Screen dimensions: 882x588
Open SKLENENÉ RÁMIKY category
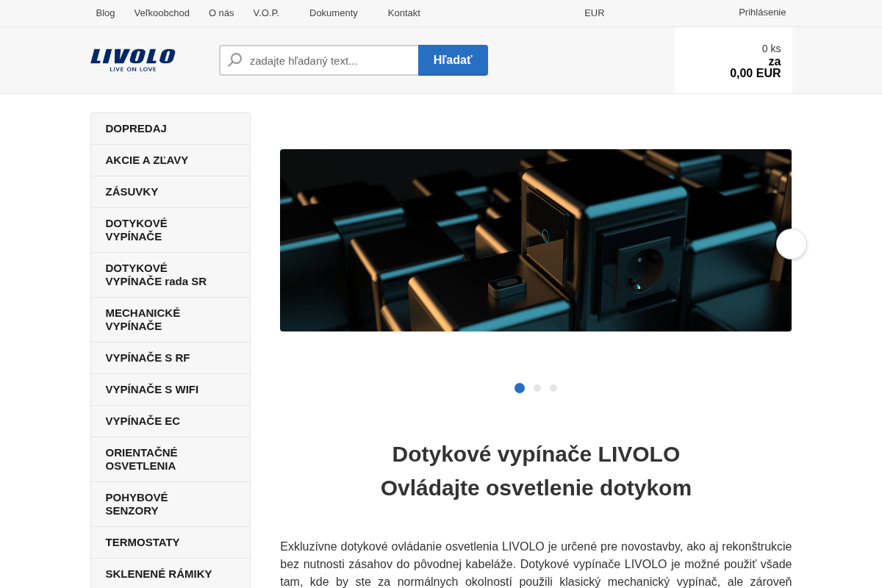pos(171,574)
